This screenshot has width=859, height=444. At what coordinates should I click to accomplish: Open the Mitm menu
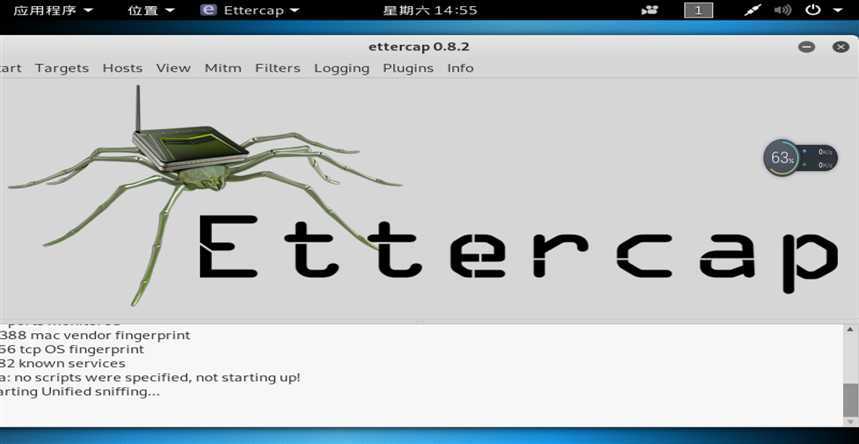pyautogui.click(x=223, y=68)
